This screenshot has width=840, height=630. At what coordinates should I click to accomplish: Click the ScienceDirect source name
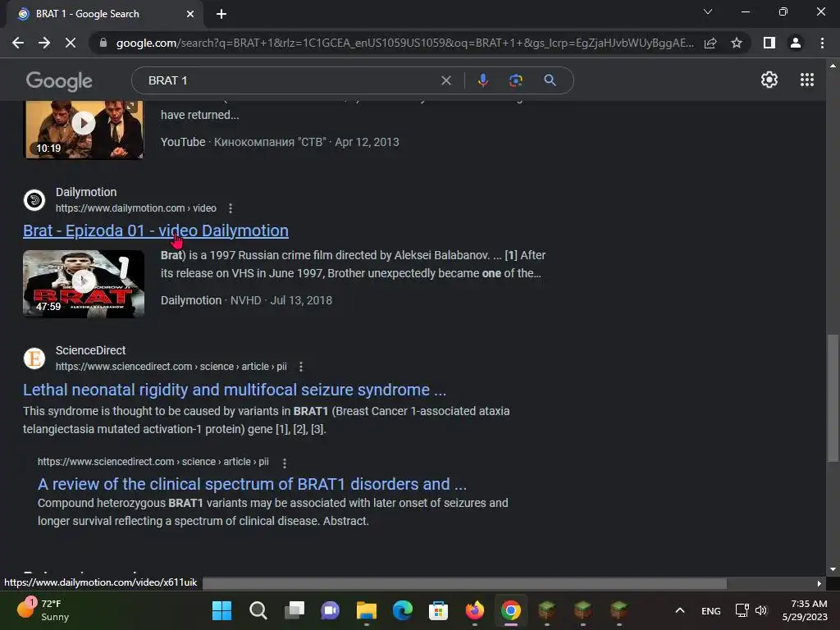point(90,350)
